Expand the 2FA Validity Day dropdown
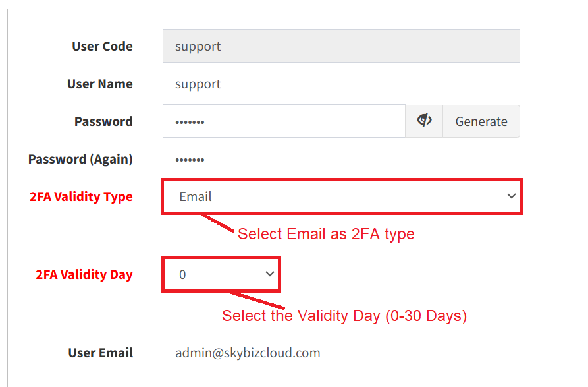The width and height of the screenshot is (588, 387). pyautogui.click(x=221, y=274)
